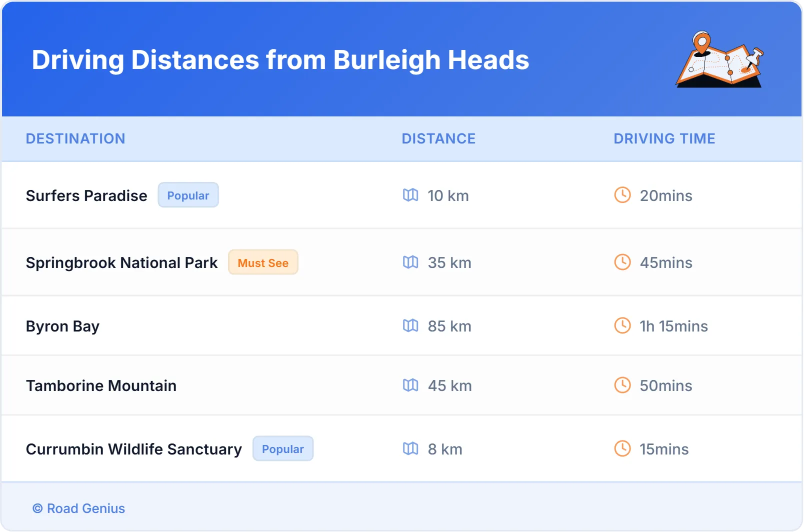Click the 8 km distance value
This screenshot has height=532, width=804.
[x=445, y=449]
